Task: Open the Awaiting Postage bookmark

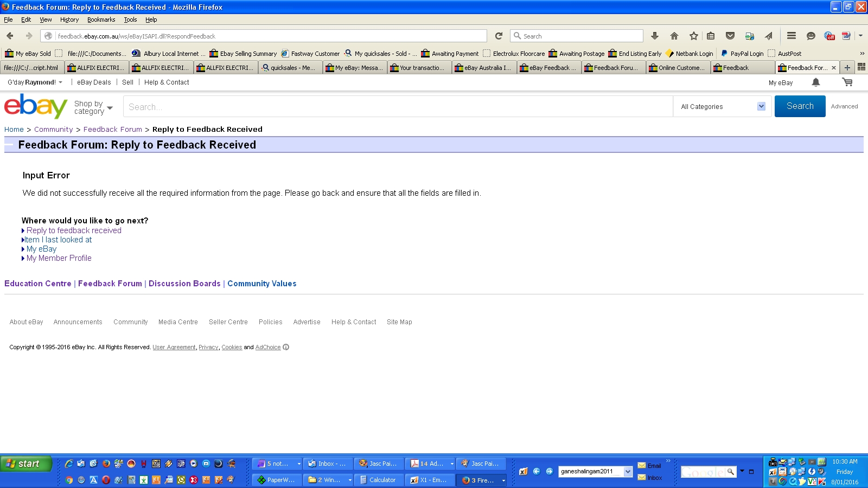Action: [577, 54]
